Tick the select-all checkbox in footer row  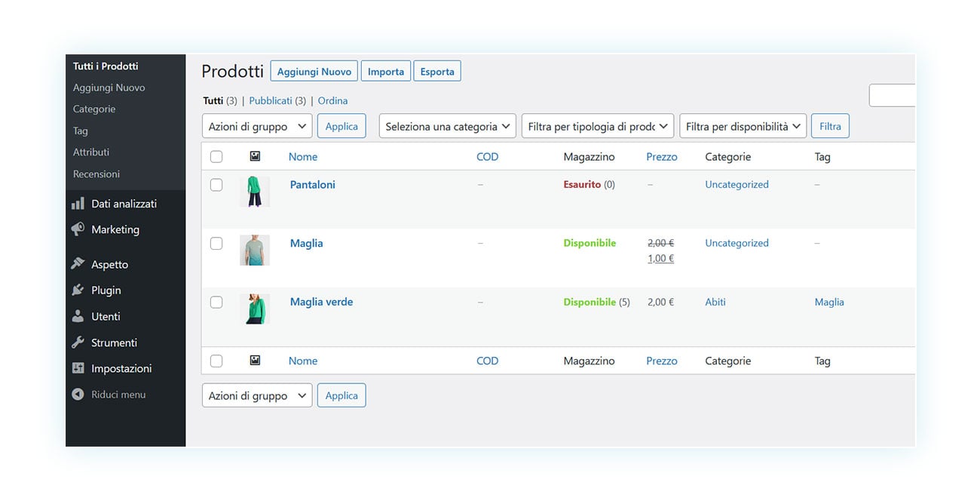click(x=216, y=361)
